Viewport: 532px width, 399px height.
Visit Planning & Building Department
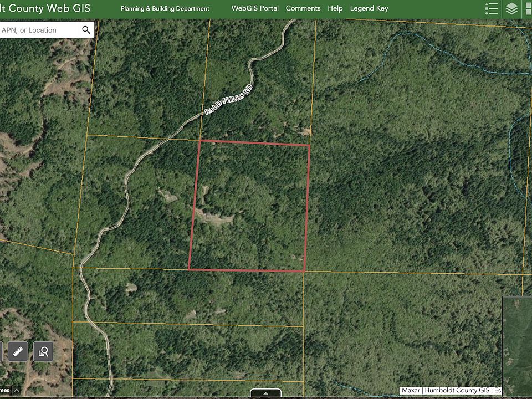pos(165,8)
